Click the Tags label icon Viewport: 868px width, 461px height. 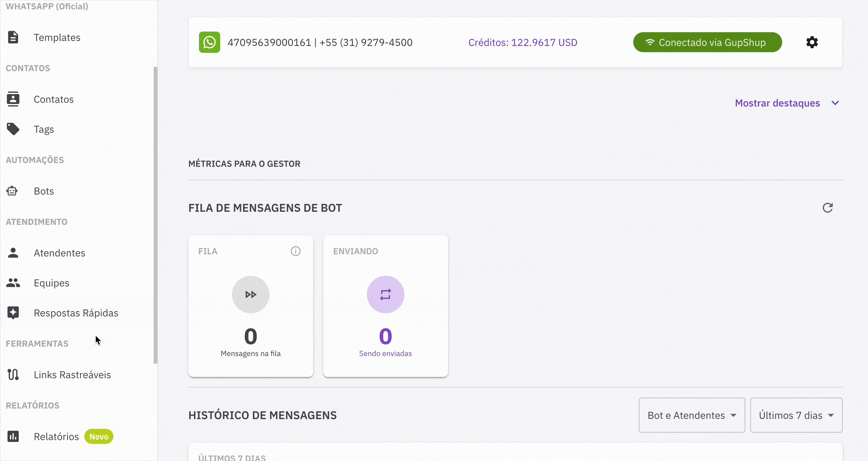[13, 129]
